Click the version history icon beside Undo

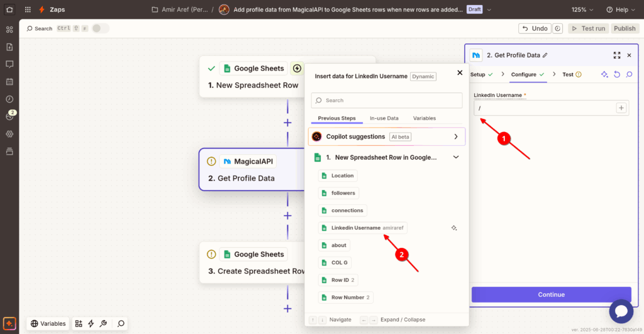(x=557, y=28)
